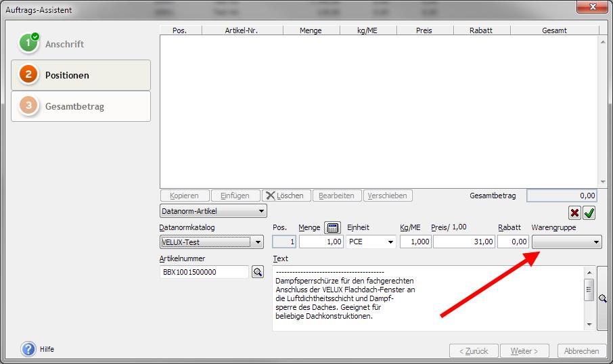This screenshot has width=613, height=364.
Task: Click the Kopieren button
Action: coord(185,196)
